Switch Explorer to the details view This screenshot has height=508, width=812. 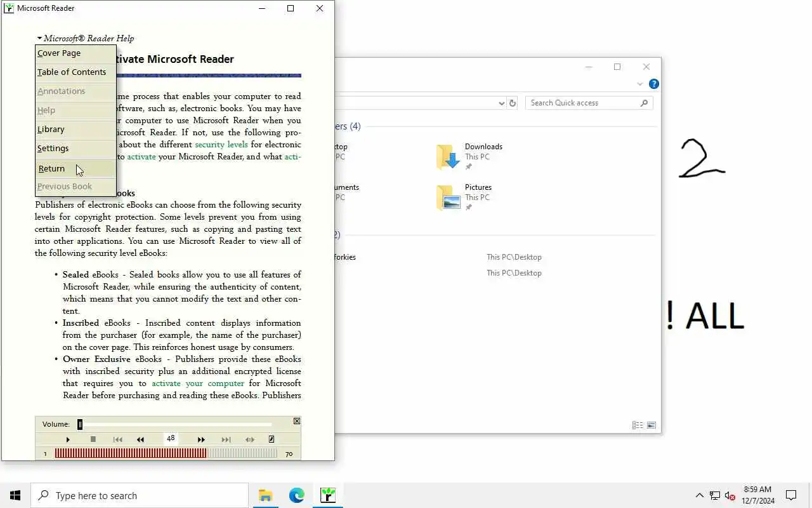pyautogui.click(x=638, y=425)
